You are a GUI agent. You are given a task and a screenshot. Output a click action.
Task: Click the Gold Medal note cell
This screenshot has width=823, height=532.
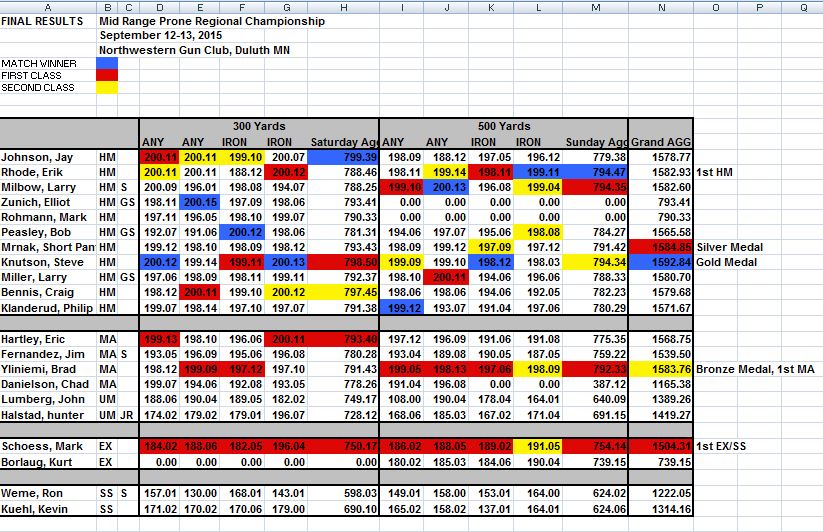(x=726, y=262)
